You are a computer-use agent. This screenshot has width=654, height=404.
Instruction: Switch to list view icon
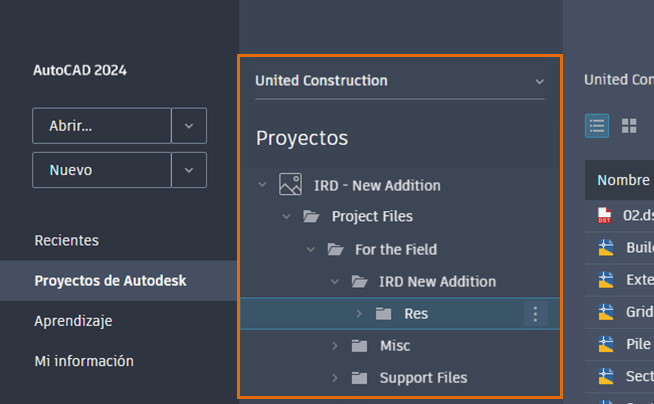[597, 125]
